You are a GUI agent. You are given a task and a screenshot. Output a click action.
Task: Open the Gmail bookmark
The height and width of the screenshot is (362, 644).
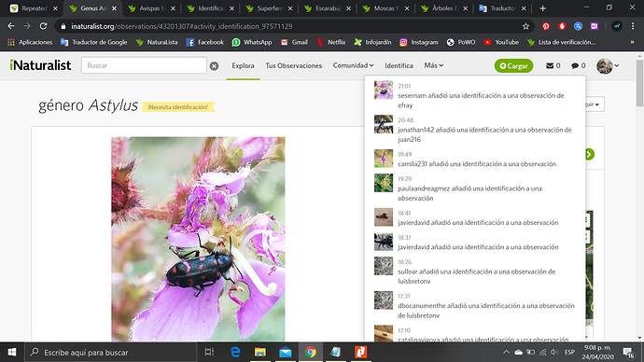point(294,42)
